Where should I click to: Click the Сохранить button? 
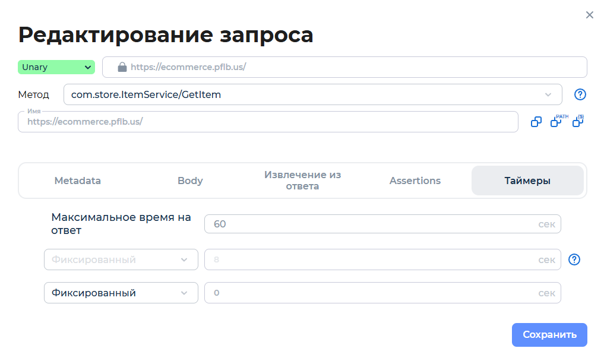(549, 334)
